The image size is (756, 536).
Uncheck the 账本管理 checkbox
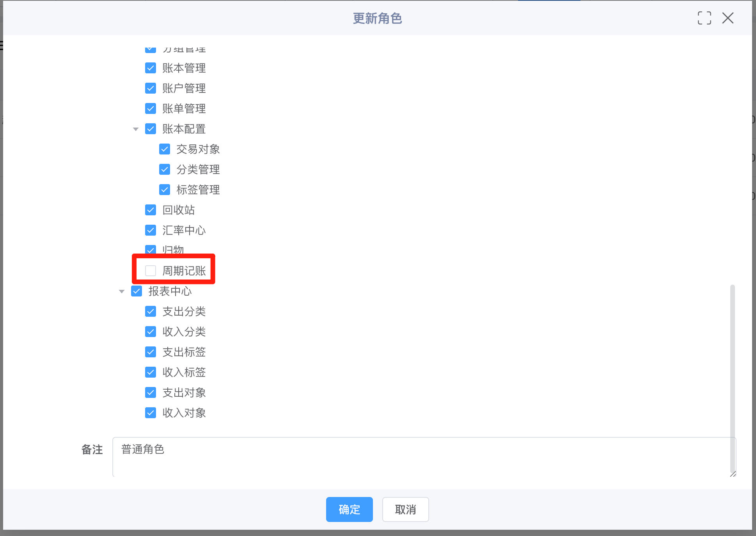151,68
